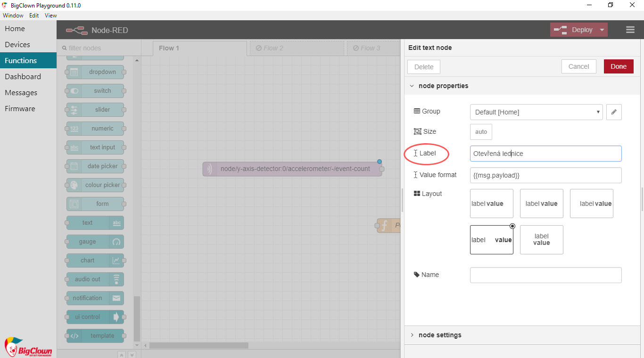
Task: Select the audio out node
Action: [x=95, y=279]
